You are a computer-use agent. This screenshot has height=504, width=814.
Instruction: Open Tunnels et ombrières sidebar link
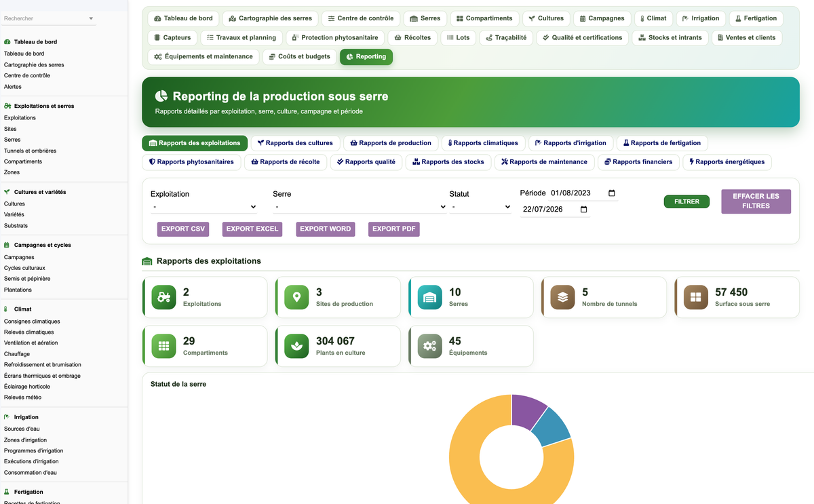coord(31,151)
